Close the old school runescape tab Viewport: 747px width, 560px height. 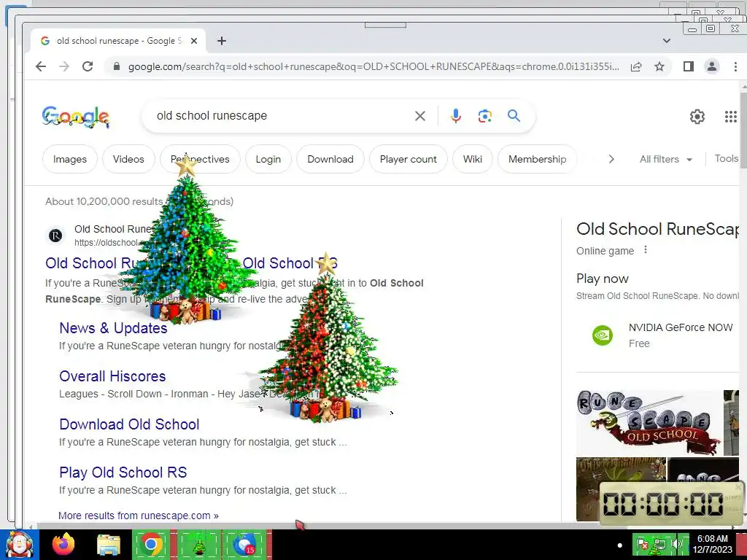194,41
